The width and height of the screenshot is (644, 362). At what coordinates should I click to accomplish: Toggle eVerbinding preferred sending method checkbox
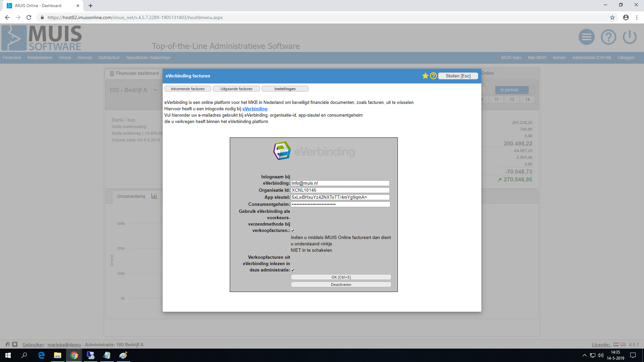pyautogui.click(x=293, y=231)
